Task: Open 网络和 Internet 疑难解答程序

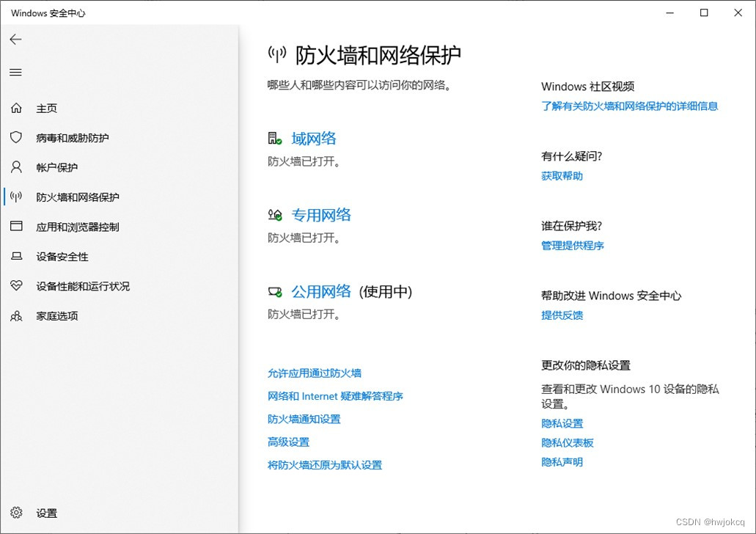Action: point(335,396)
